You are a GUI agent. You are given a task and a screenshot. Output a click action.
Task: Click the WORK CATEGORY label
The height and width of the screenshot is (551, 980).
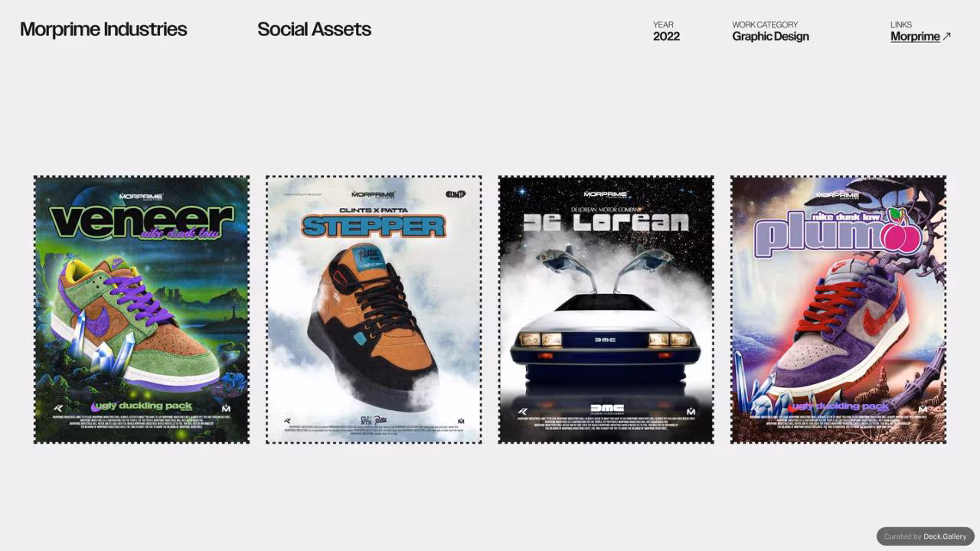tap(765, 24)
